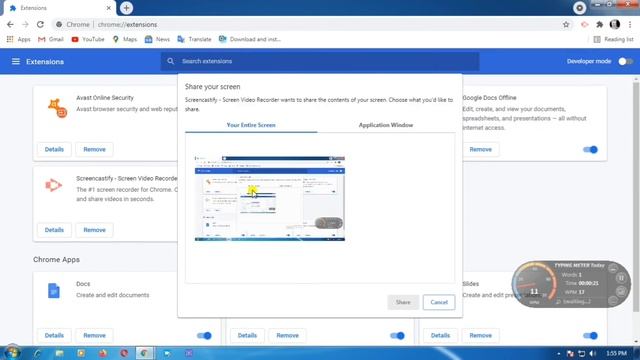The image size is (640, 360).
Task: Select the entire screen preview thumbnail
Action: pos(270,198)
